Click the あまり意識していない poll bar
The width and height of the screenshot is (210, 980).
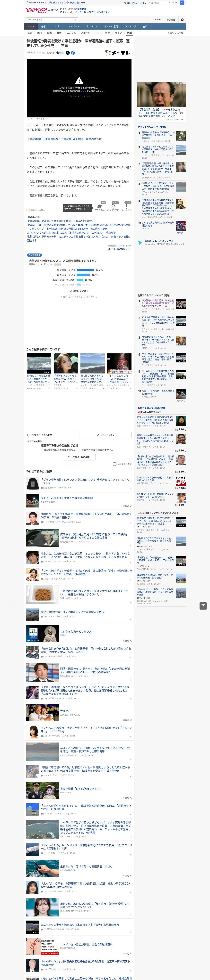[x=80, y=280]
